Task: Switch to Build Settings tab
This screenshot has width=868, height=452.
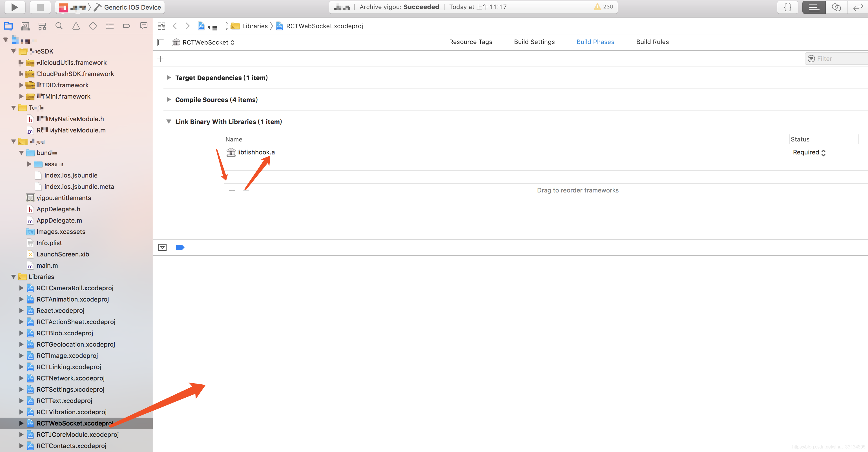Action: coord(534,42)
